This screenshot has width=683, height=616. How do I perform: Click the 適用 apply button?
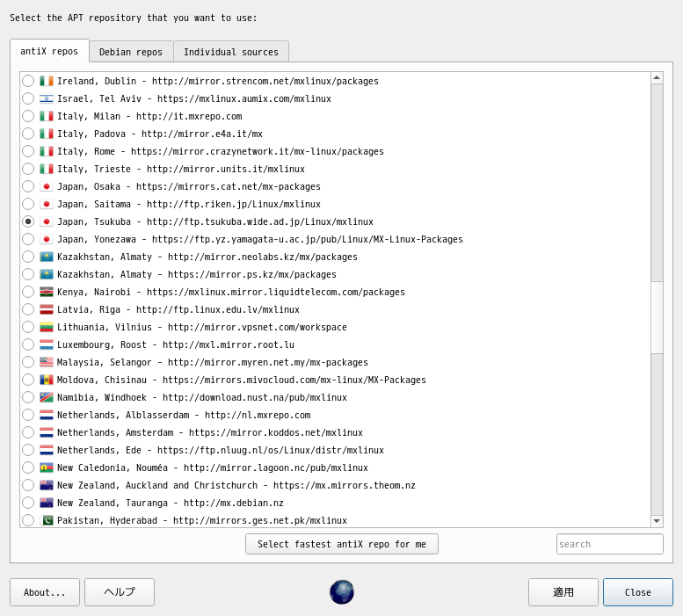563,592
